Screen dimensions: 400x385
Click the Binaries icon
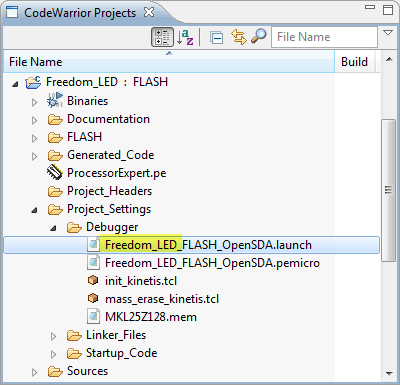(55, 100)
